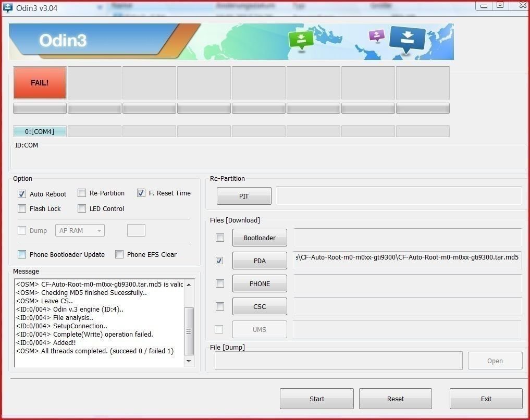Check the Phone Bootloader Update box
Viewport: 530px width, 420px height.
(x=22, y=254)
